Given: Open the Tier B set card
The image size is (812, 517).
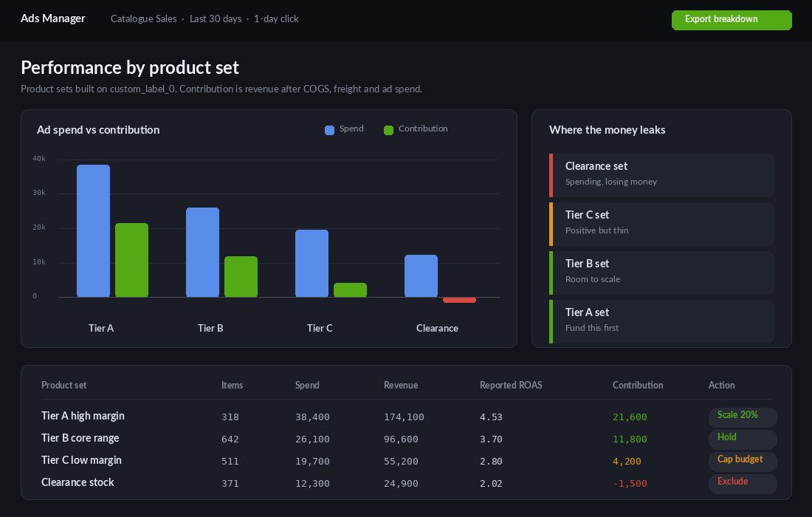Looking at the screenshot, I should tap(662, 273).
